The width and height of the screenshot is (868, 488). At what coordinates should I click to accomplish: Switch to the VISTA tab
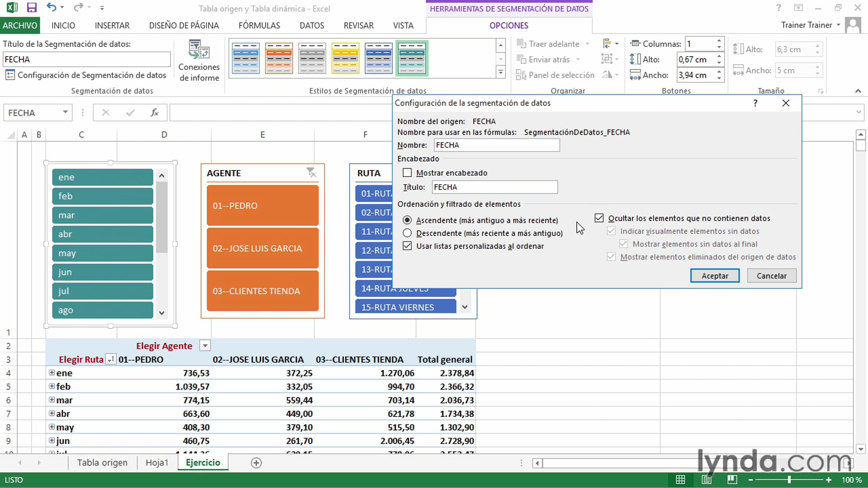pos(403,25)
